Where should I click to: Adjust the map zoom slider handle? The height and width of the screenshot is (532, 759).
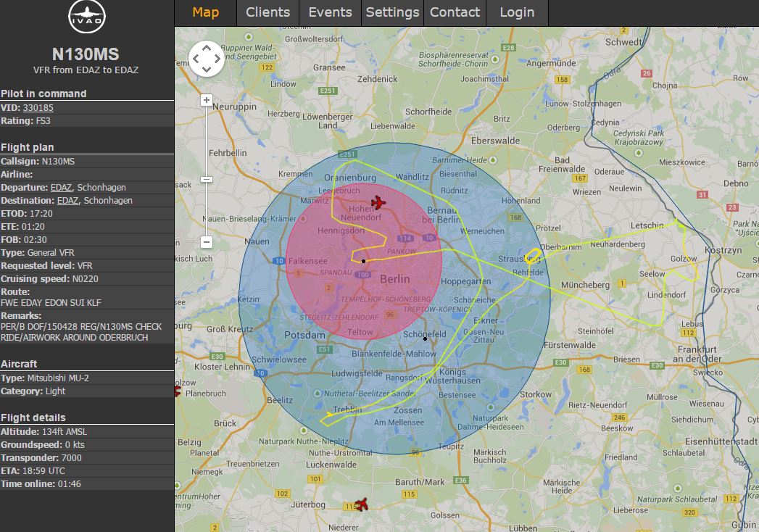pyautogui.click(x=207, y=180)
